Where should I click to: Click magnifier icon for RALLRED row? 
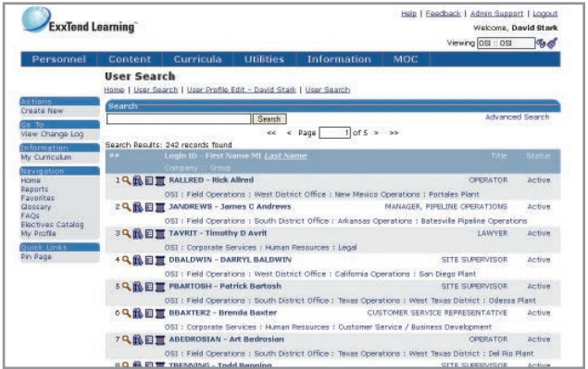click(x=126, y=180)
